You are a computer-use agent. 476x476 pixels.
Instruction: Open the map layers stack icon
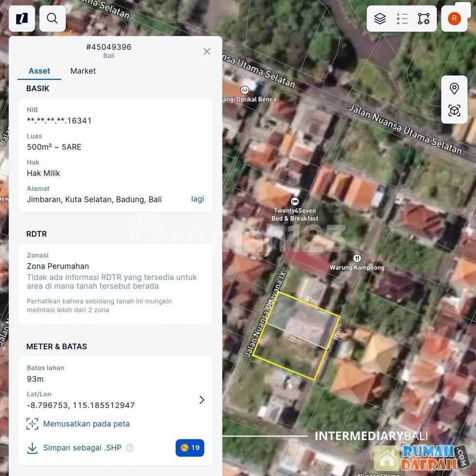380,18
